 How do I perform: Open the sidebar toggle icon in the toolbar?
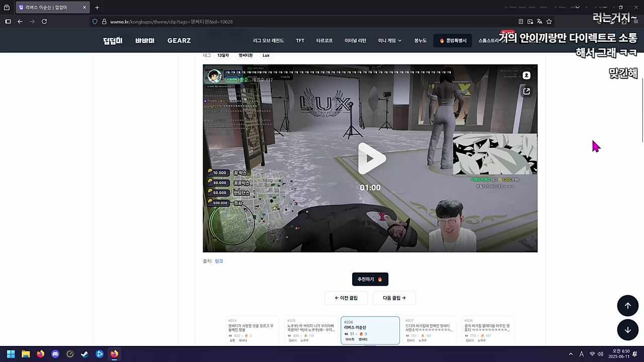[x=8, y=22]
